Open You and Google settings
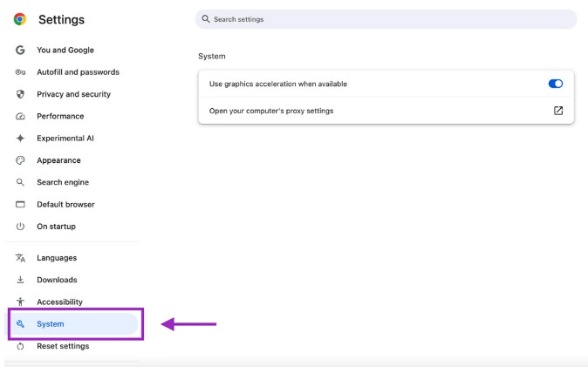 (65, 50)
